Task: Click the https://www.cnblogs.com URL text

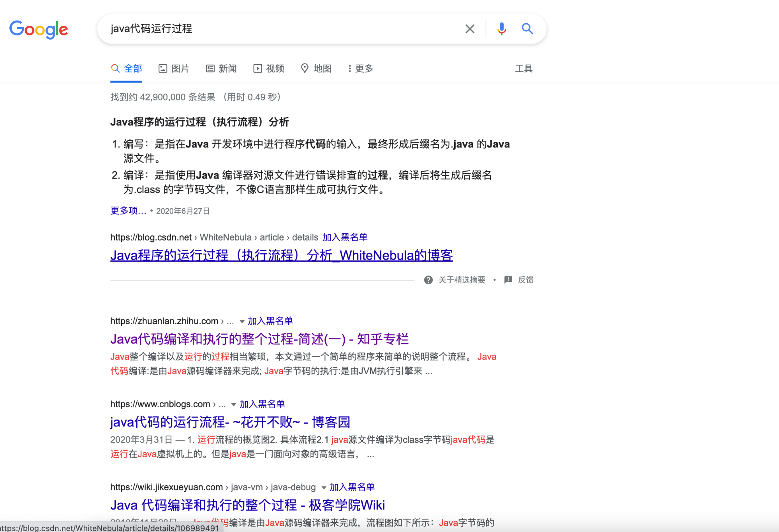Action: (160, 404)
